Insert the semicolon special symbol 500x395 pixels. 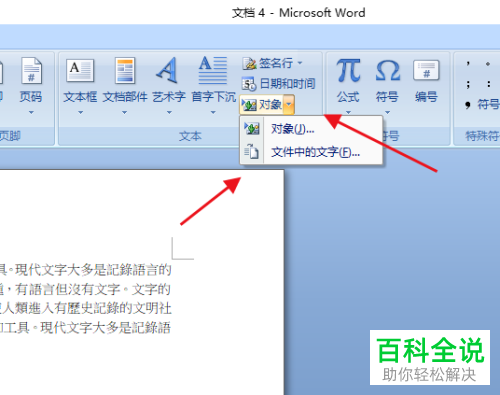point(468,84)
